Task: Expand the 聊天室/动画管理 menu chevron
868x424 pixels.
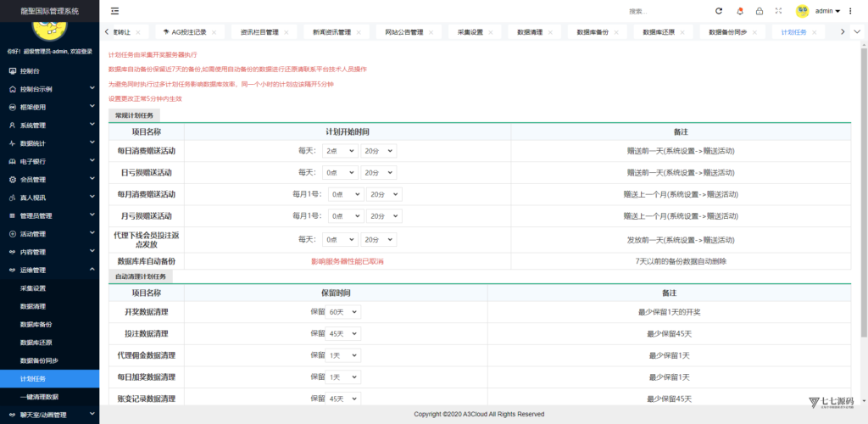Action: (x=92, y=414)
